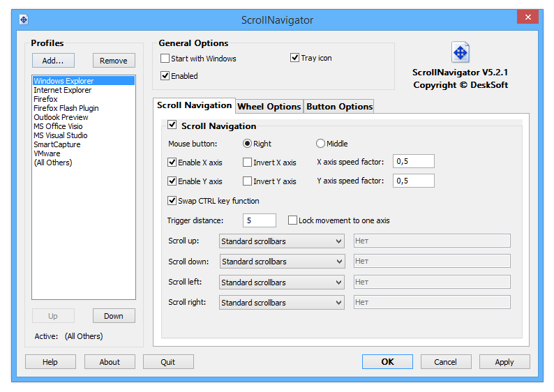Screen dimensions: 554x392
Task: Open the Button Options tab
Action: [x=339, y=107]
